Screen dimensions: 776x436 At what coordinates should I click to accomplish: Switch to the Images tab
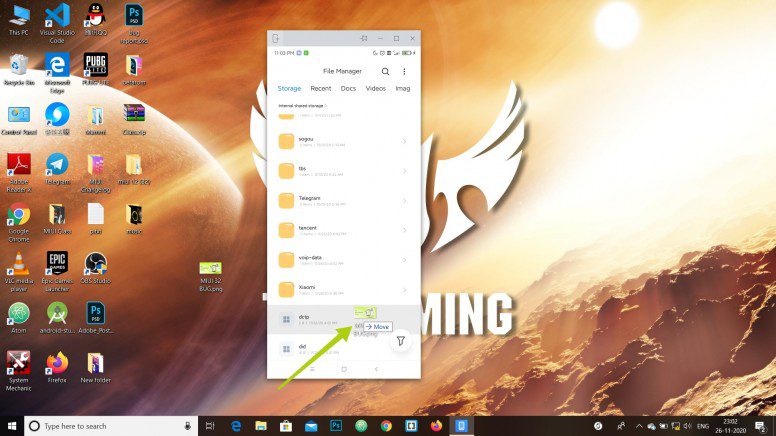403,89
